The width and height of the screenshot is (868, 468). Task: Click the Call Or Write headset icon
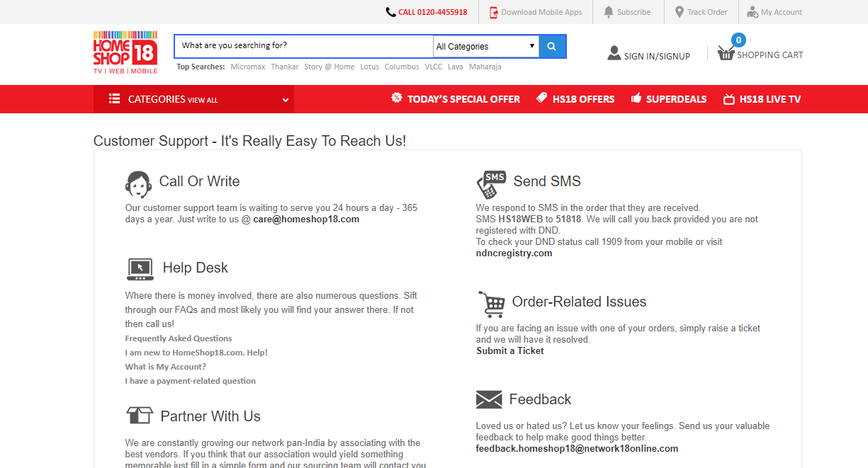point(138,184)
